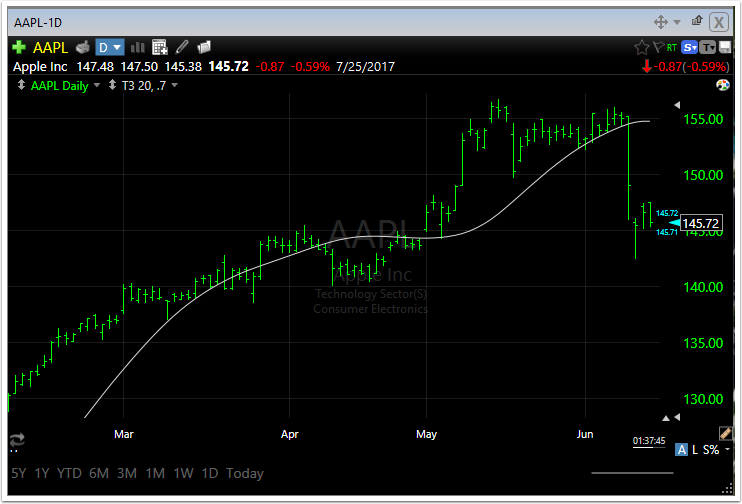The width and height of the screenshot is (742, 504).
Task: Select the Today time range
Action: 245,473
